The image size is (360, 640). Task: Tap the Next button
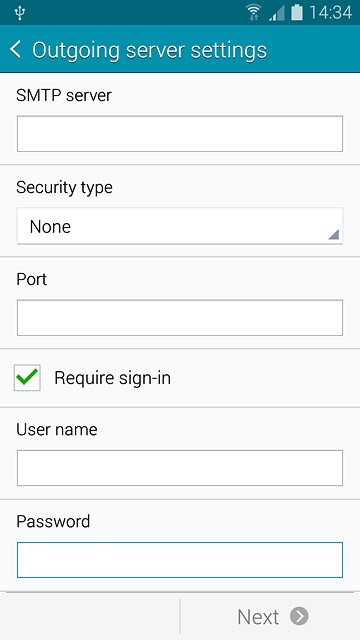tap(270, 616)
